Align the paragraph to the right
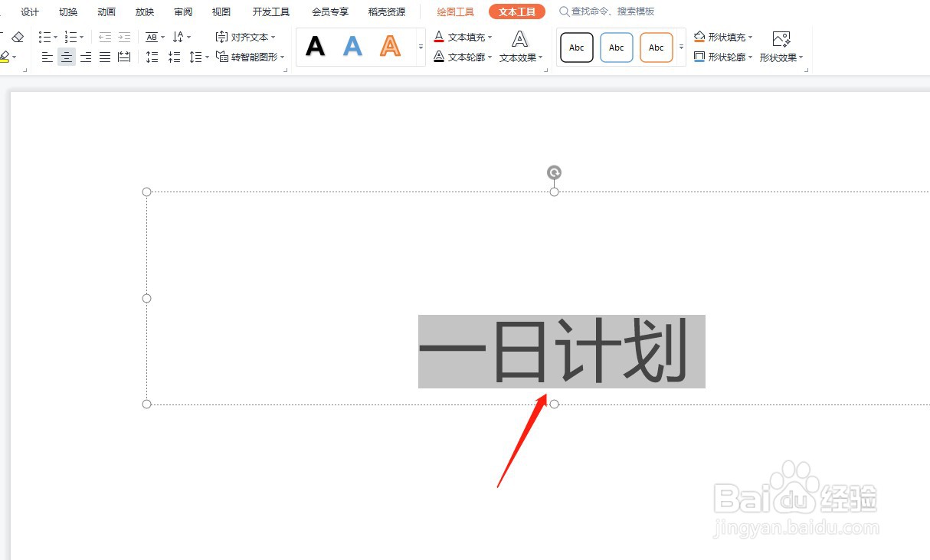 tap(86, 57)
